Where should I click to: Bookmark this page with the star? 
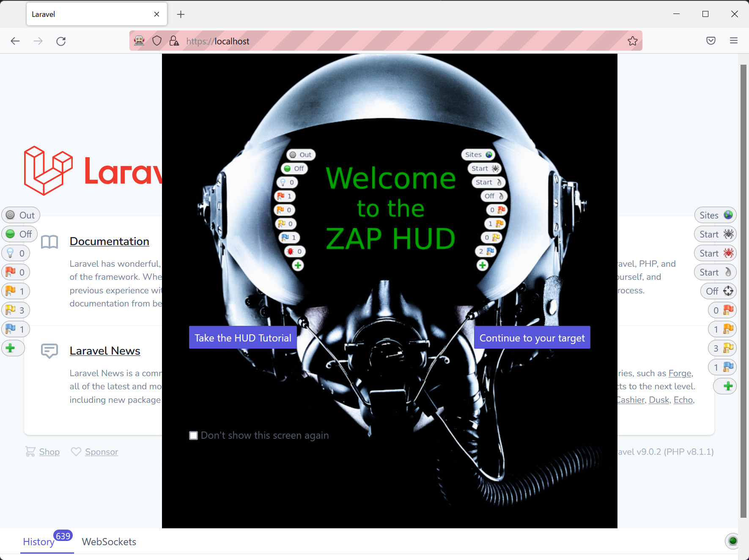[x=633, y=41]
